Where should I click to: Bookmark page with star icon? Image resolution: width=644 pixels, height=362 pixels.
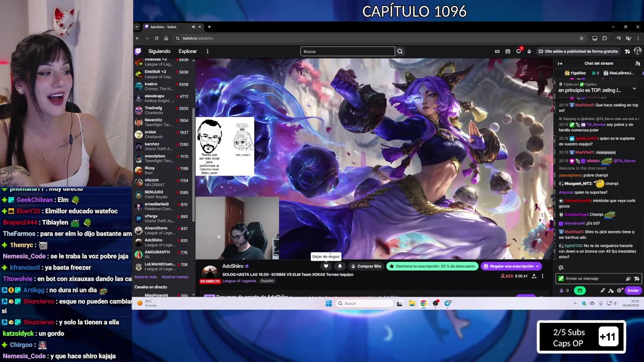pyautogui.click(x=582, y=38)
